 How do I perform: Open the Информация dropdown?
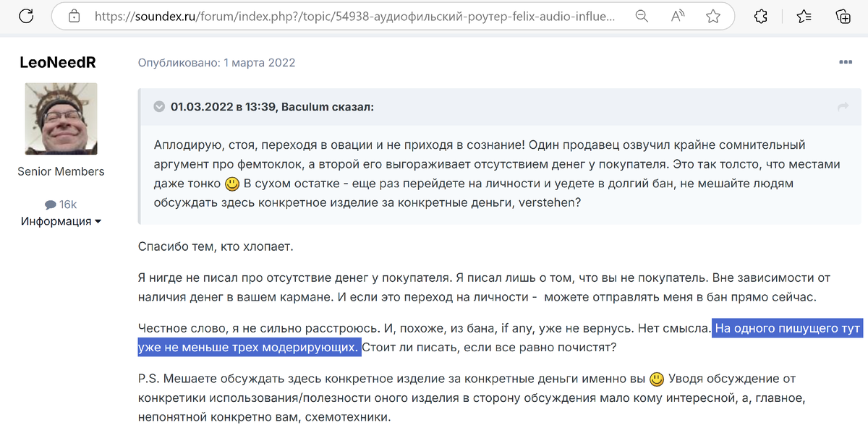tap(62, 220)
